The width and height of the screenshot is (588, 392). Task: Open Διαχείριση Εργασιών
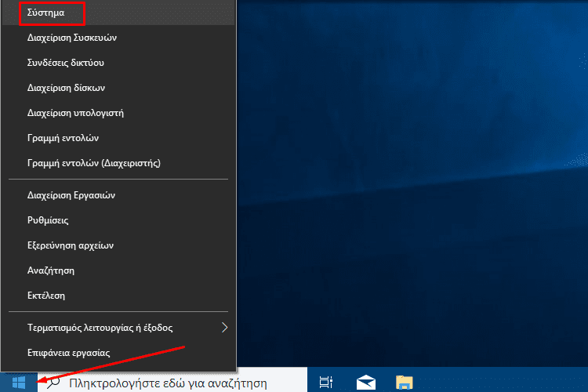118,195
